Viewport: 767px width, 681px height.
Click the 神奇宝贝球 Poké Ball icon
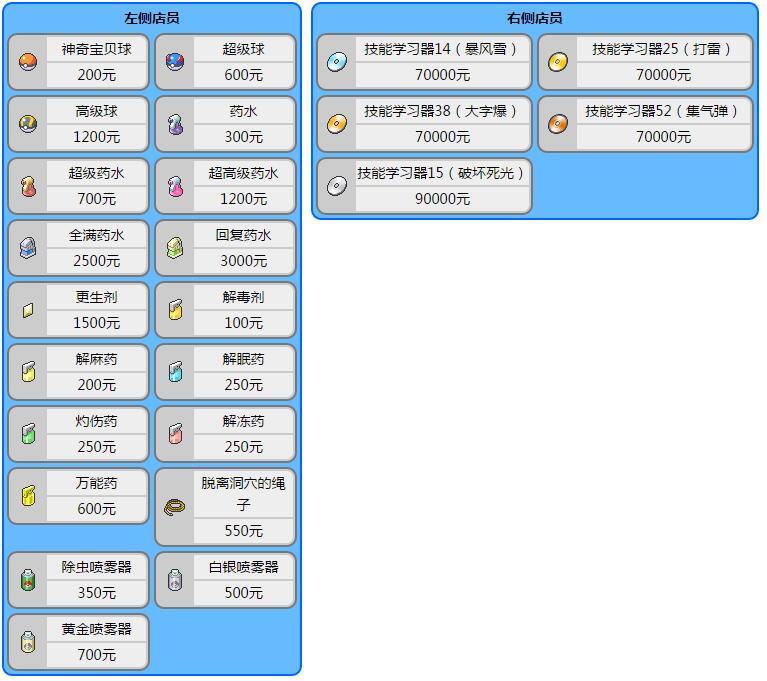coord(28,62)
